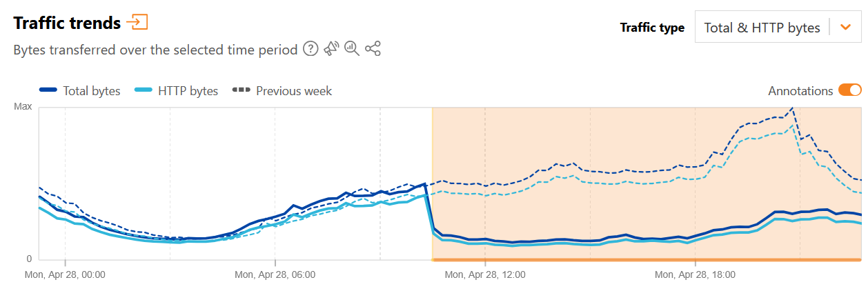The width and height of the screenshot is (868, 291).
Task: Click the orange embed arrow icon beside Traffic trends
Action: [x=137, y=23]
